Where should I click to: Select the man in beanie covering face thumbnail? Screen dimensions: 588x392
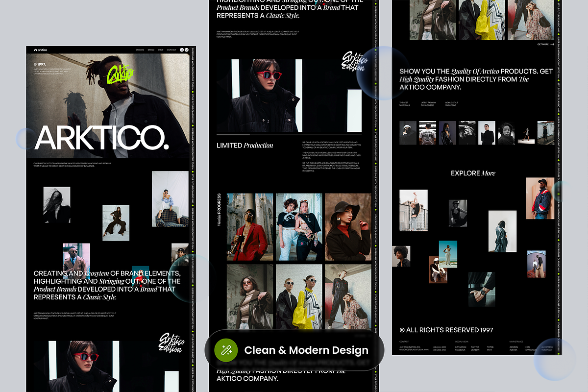408,133
